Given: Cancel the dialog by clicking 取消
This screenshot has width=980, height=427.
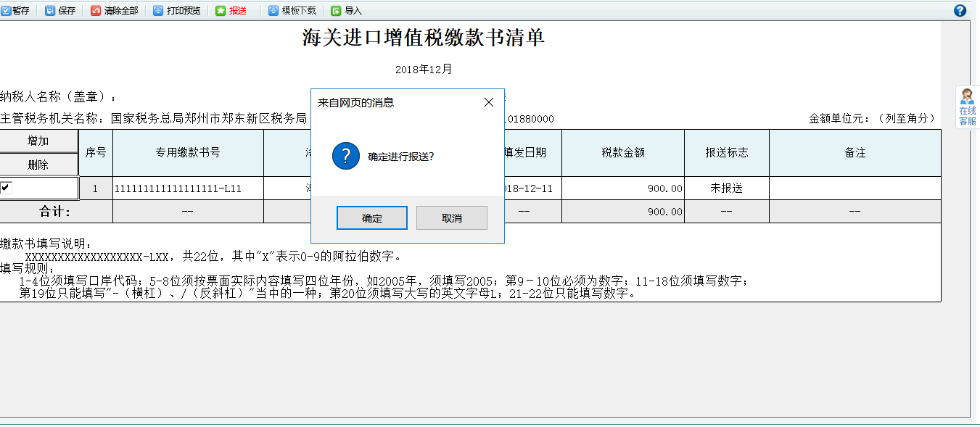Looking at the screenshot, I should pyautogui.click(x=451, y=217).
